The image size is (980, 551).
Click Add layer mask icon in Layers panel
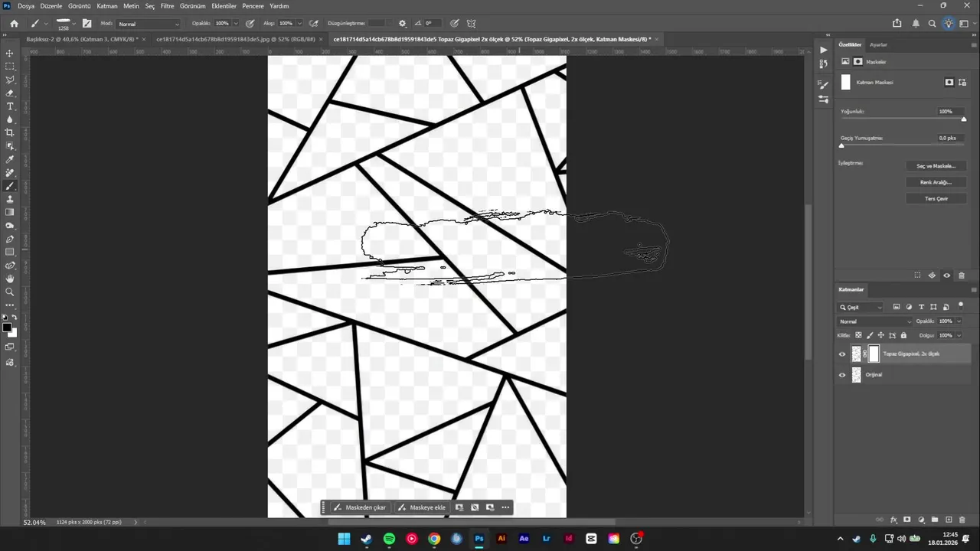click(x=907, y=520)
